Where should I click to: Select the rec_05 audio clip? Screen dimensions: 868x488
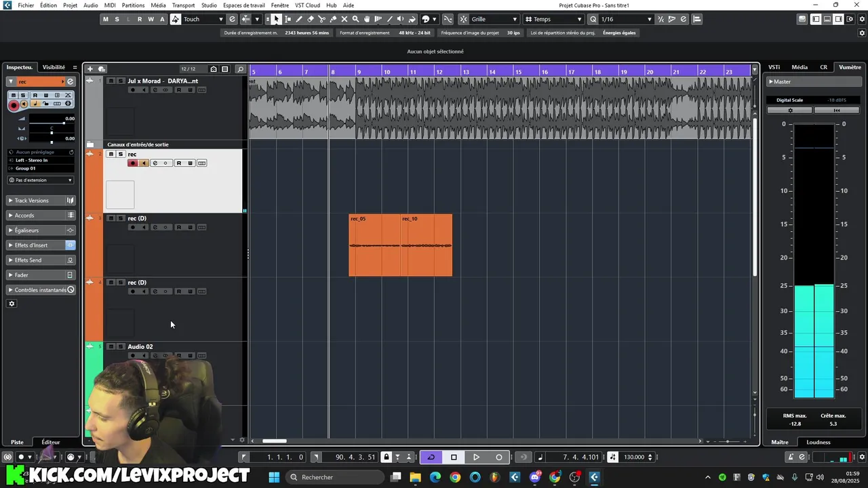click(x=374, y=245)
